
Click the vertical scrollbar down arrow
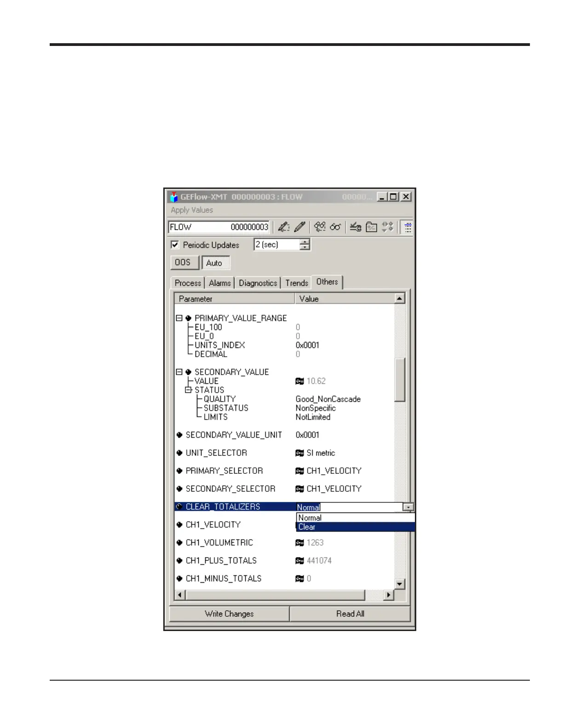tap(400, 584)
